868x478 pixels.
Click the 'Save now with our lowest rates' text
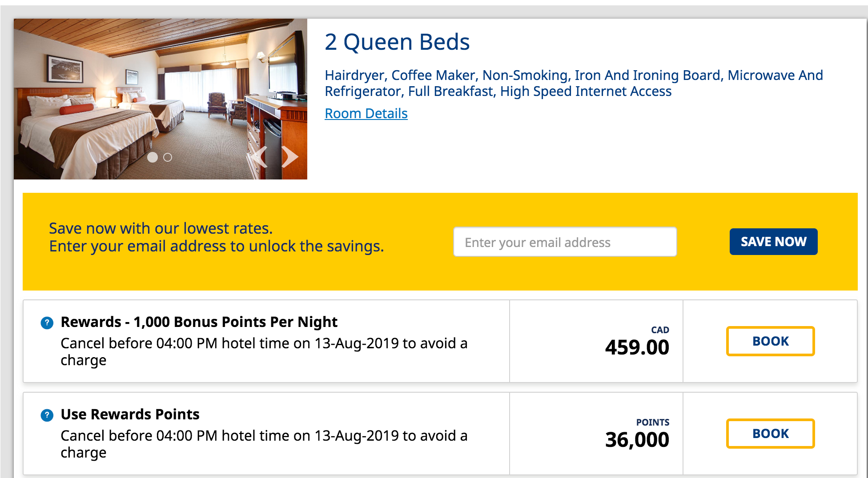(x=161, y=228)
